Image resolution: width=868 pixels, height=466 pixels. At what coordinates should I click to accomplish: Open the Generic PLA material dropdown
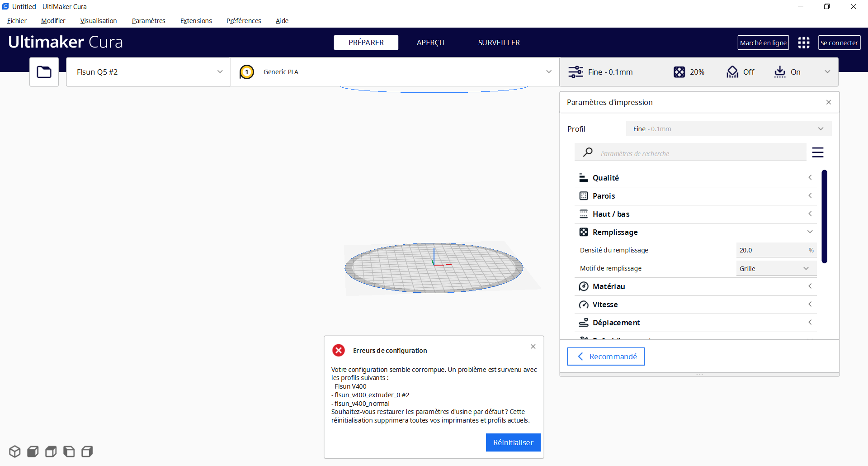[x=395, y=72]
